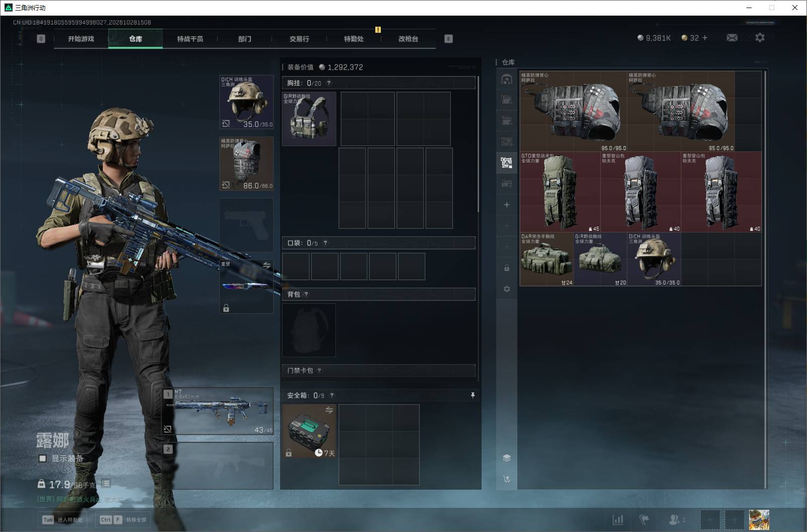Click the flag icon in bottom bar

(x=644, y=519)
